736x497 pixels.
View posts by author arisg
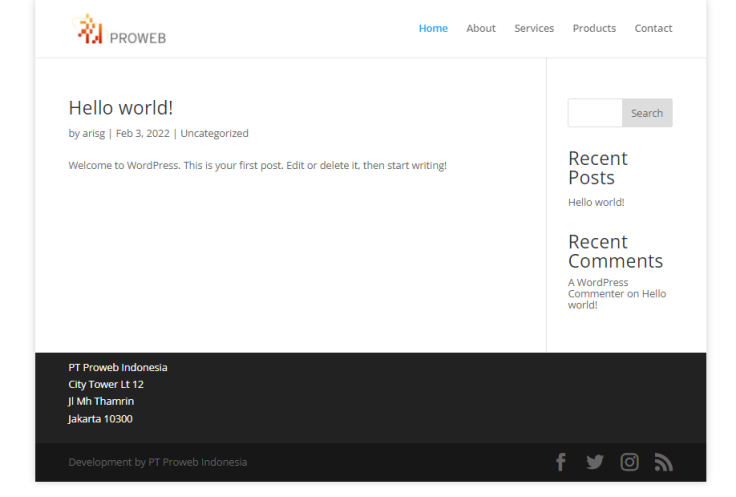click(x=94, y=133)
